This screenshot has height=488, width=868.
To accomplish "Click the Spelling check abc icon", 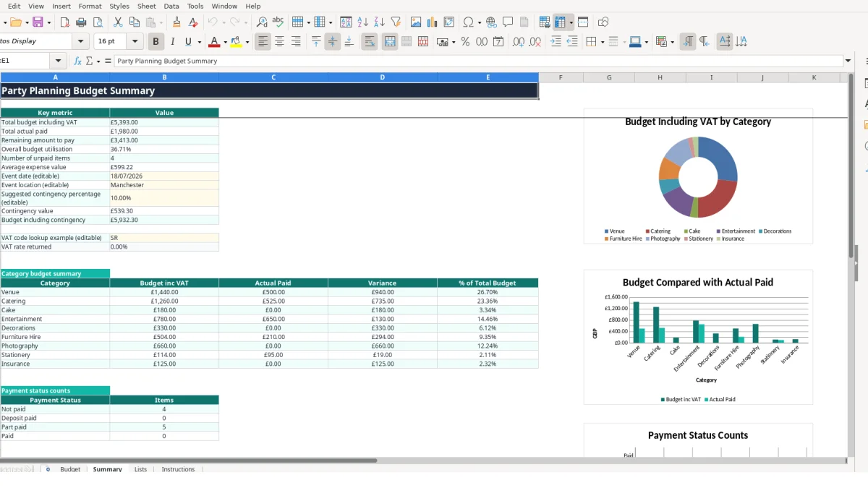I will click(278, 22).
